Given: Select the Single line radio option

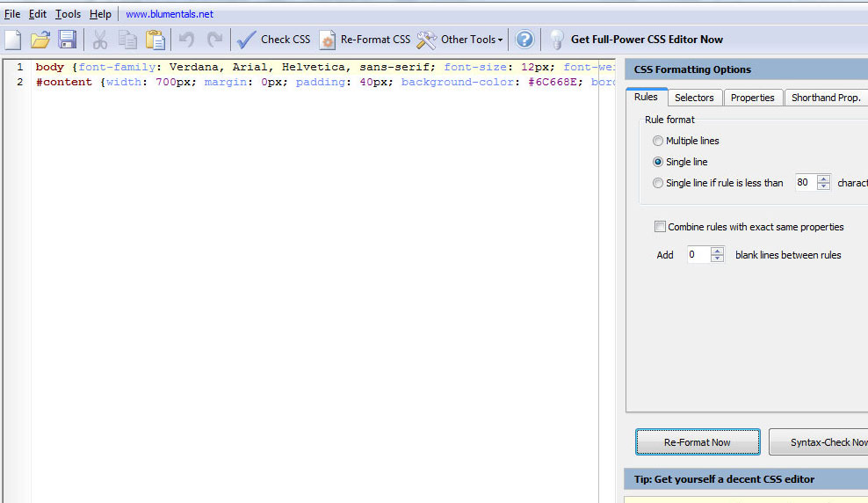Looking at the screenshot, I should (x=658, y=162).
